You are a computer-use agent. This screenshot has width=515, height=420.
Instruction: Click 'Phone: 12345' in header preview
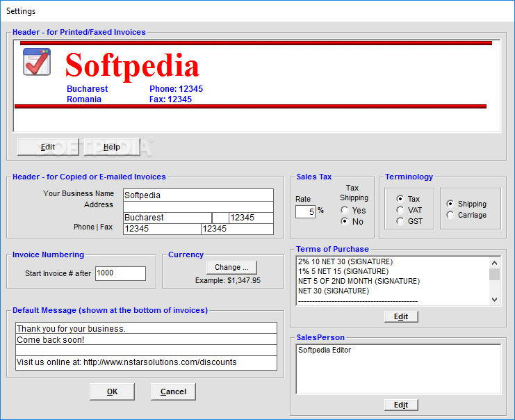[176, 89]
